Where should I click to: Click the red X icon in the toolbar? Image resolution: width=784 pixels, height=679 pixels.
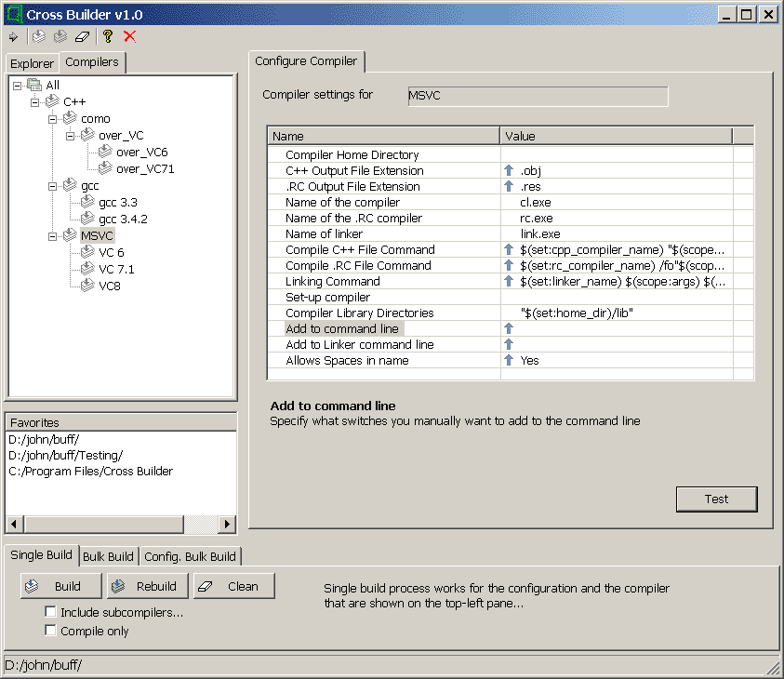(130, 36)
